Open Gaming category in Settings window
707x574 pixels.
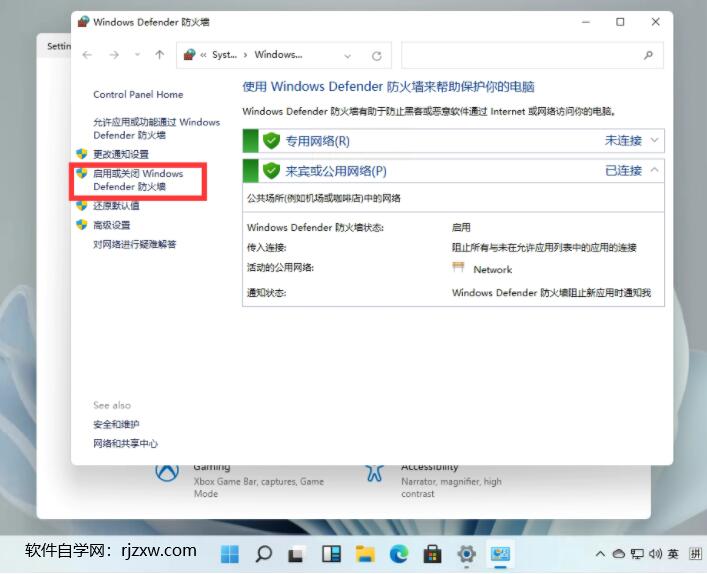pyautogui.click(x=259, y=481)
